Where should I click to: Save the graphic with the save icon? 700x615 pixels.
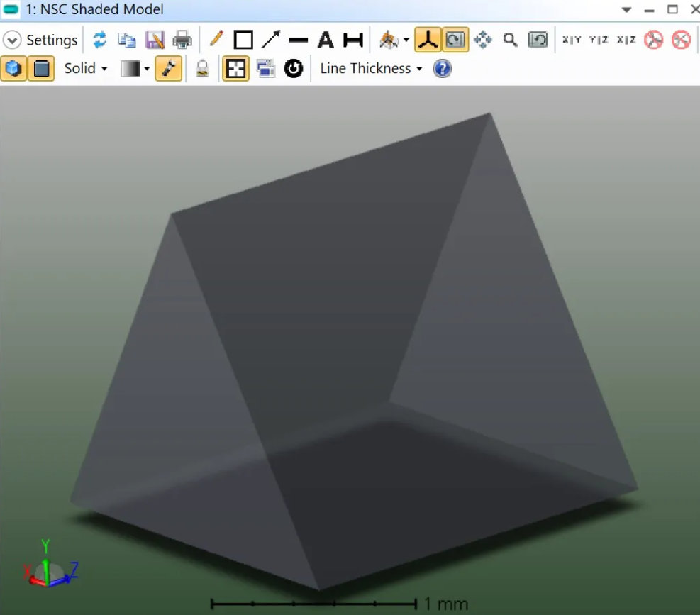point(155,40)
